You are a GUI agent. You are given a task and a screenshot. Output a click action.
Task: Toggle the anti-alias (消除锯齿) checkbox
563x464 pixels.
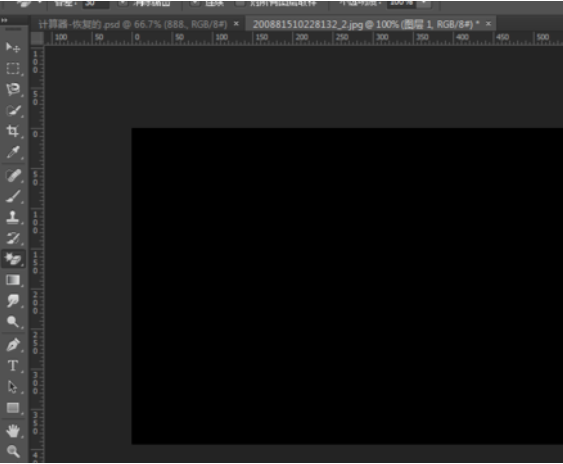[123, 3]
